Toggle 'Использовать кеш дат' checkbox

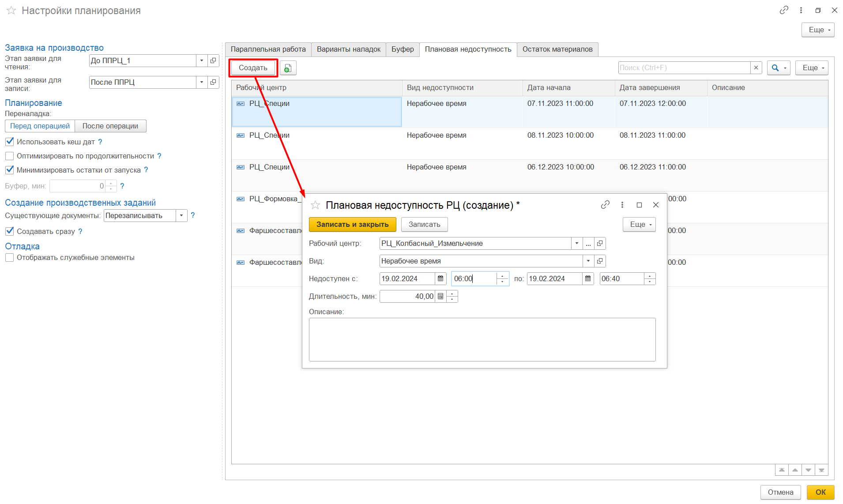pos(10,142)
